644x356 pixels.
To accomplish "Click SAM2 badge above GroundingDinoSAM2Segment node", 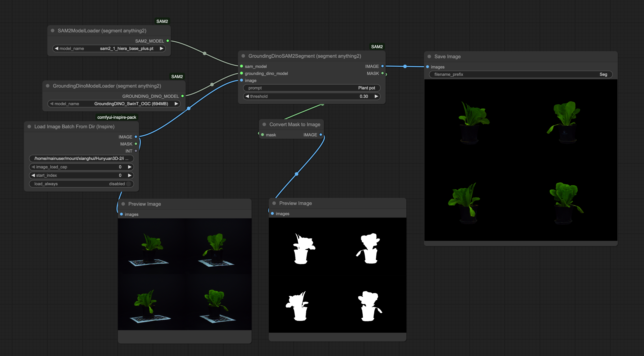I will tap(377, 47).
